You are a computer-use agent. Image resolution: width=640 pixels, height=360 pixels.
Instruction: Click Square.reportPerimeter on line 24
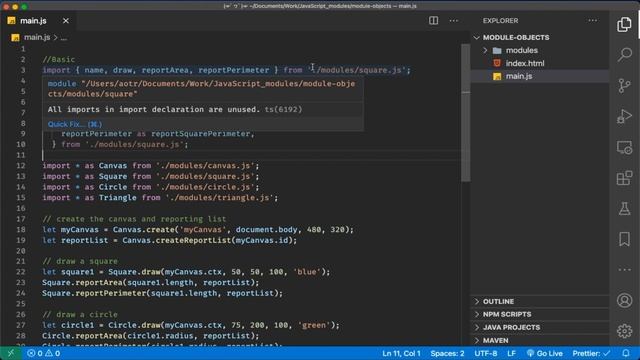tap(94, 293)
